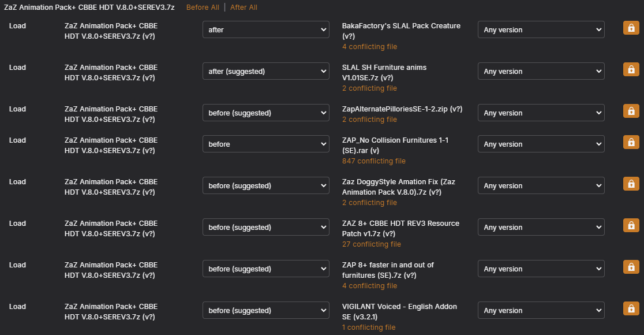Open version dropdown for SLAL SH Furniture anims

541,71
